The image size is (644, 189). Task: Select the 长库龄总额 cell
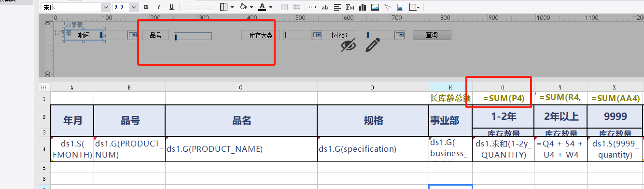point(450,98)
